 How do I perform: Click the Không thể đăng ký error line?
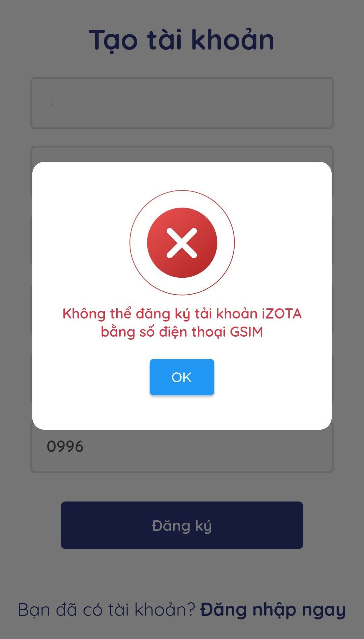[x=182, y=314]
